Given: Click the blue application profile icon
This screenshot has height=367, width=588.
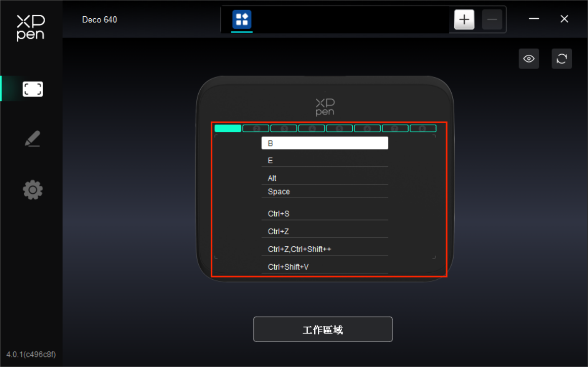Looking at the screenshot, I should click(x=242, y=20).
